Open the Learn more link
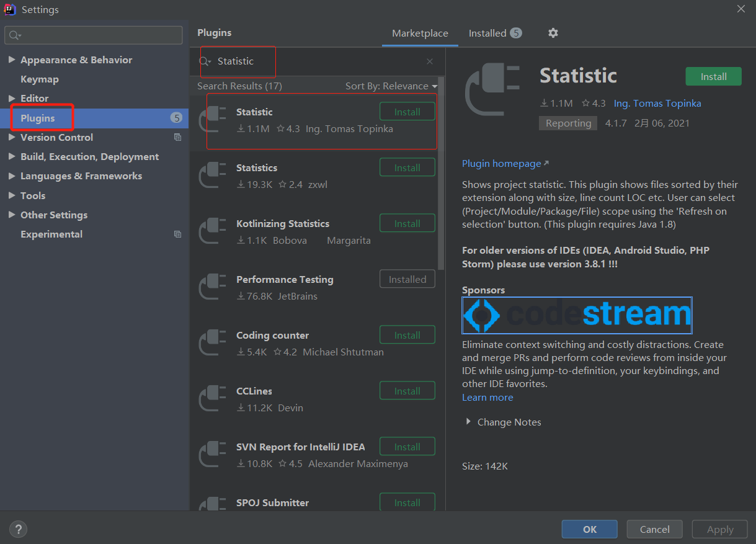 pyautogui.click(x=487, y=397)
